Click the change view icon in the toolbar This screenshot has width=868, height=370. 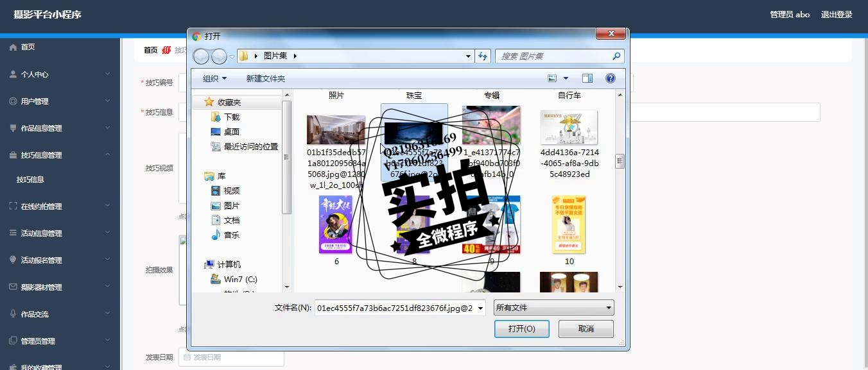552,78
